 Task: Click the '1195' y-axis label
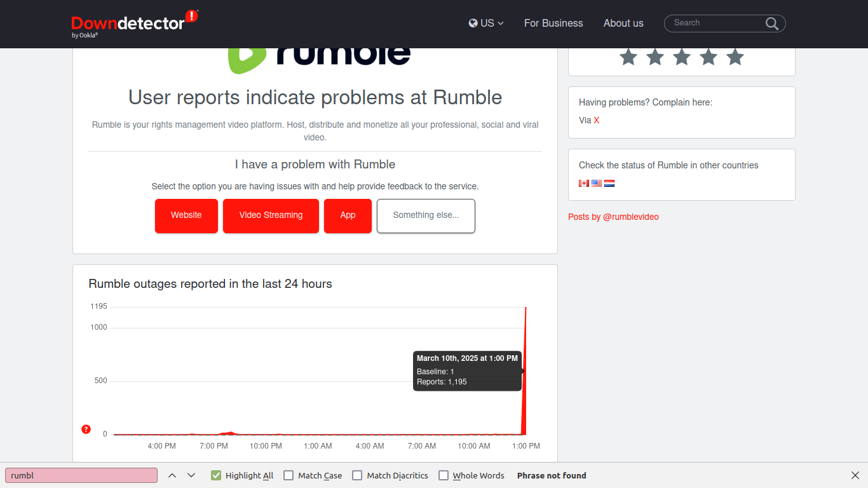[x=98, y=306]
